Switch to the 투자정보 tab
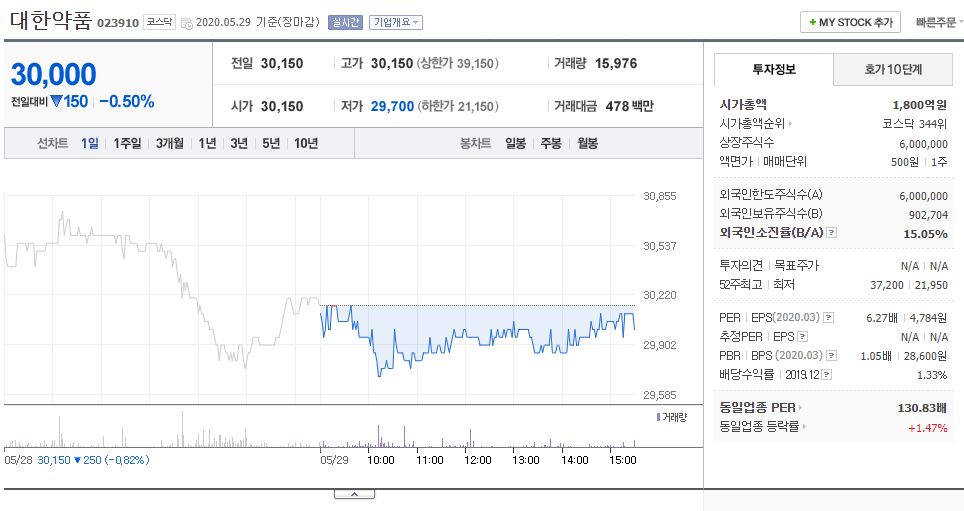 [x=774, y=69]
